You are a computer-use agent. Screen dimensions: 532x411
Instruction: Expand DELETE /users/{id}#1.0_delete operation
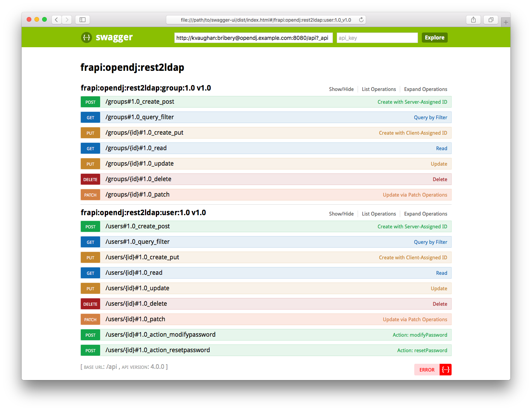click(266, 304)
